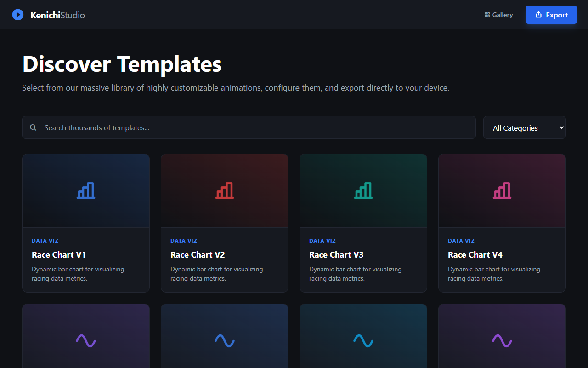This screenshot has width=588, height=368.
Task: Click the blue bar chart icon on Race Chart V1
Action: point(85,190)
